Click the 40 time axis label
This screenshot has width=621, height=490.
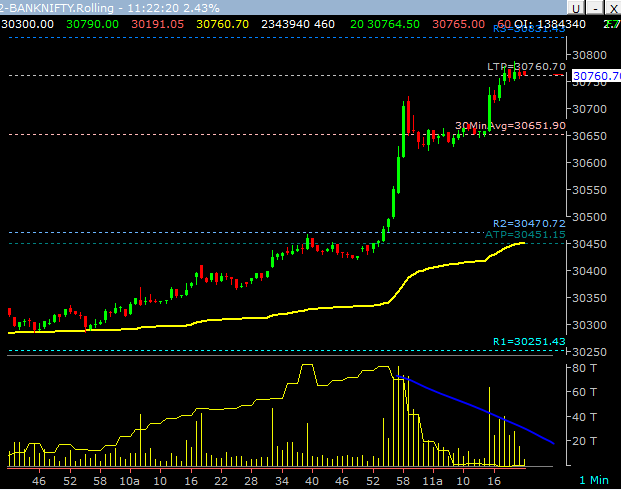pos(312,481)
